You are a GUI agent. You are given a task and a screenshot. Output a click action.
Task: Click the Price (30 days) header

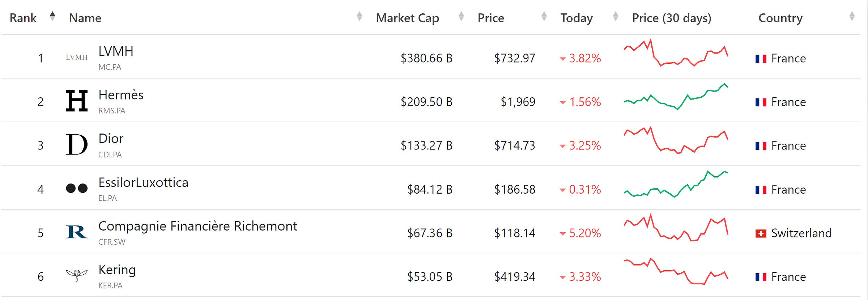[x=671, y=18]
